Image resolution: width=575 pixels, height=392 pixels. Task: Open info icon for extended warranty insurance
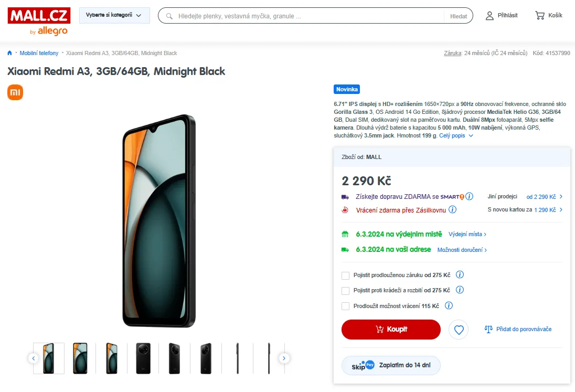tap(460, 274)
